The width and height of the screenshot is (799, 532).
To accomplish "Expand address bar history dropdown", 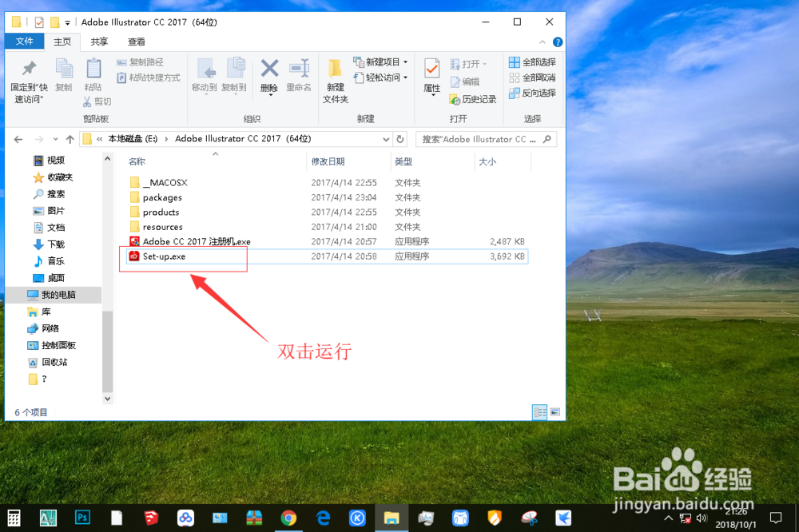I will pyautogui.click(x=386, y=139).
